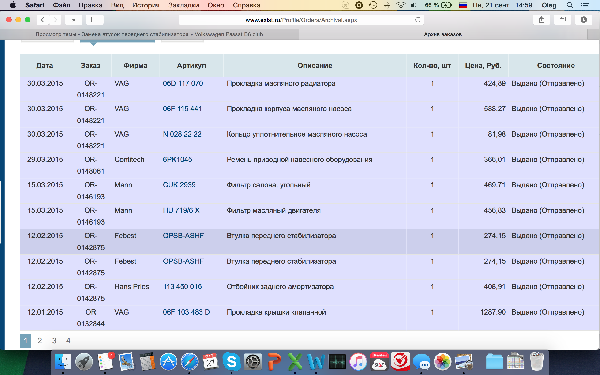This screenshot has height=375, width=600.
Task: Open article link N 028 22 22
Action: click(182, 134)
